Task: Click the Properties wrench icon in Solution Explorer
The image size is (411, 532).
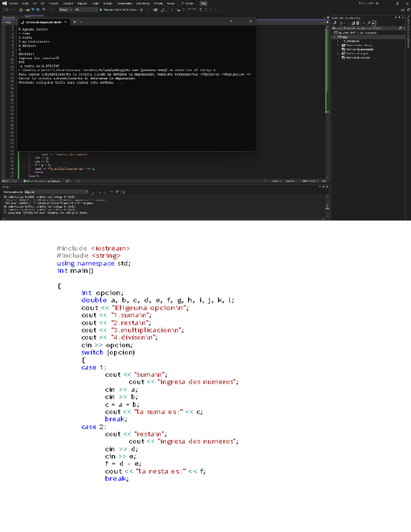Action: [x=369, y=23]
